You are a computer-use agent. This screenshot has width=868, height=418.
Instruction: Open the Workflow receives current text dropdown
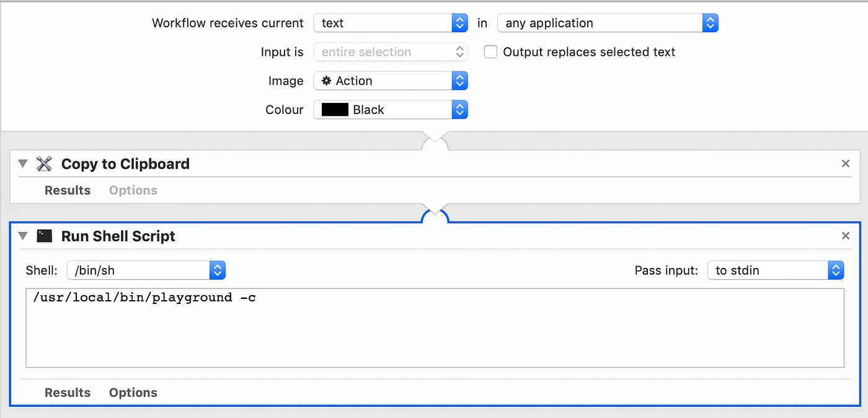click(391, 24)
